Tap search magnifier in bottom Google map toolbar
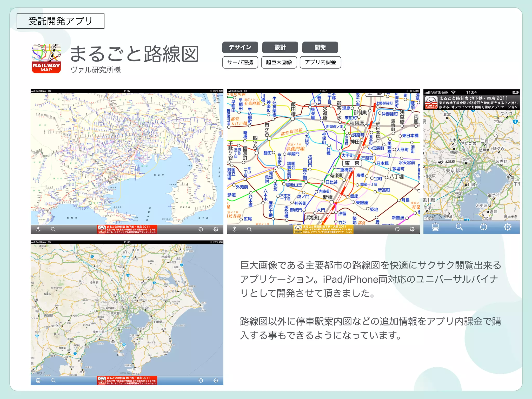532x399 pixels. coord(53,381)
